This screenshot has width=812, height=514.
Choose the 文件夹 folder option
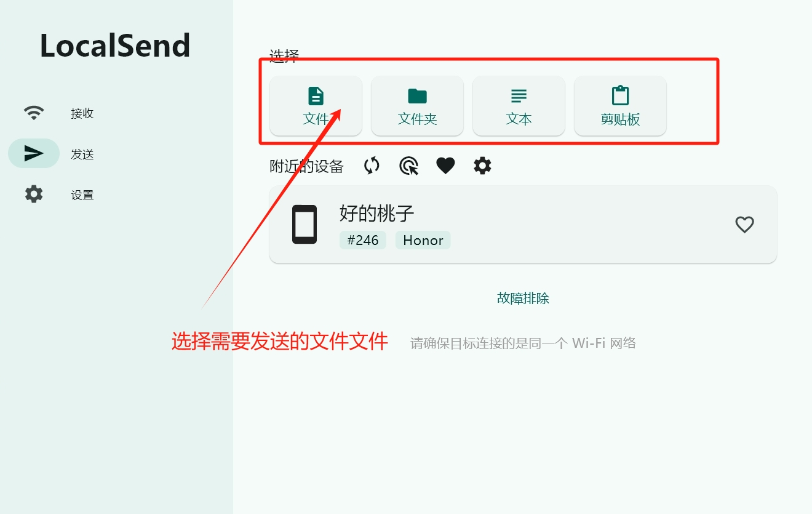point(417,106)
